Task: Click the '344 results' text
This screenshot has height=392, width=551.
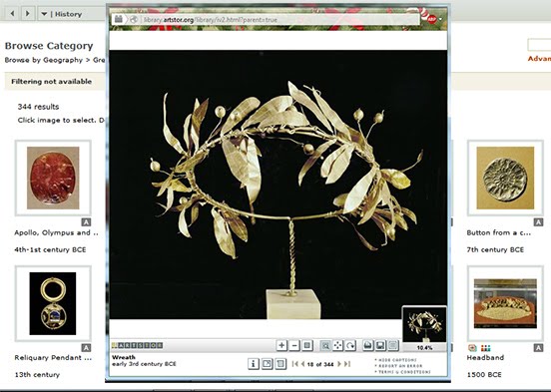Action: tap(38, 107)
